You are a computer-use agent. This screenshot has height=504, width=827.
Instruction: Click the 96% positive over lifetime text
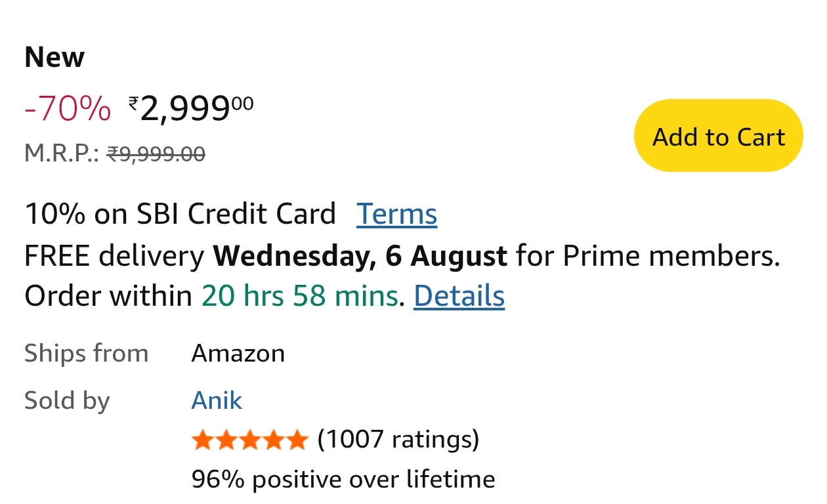point(343,478)
